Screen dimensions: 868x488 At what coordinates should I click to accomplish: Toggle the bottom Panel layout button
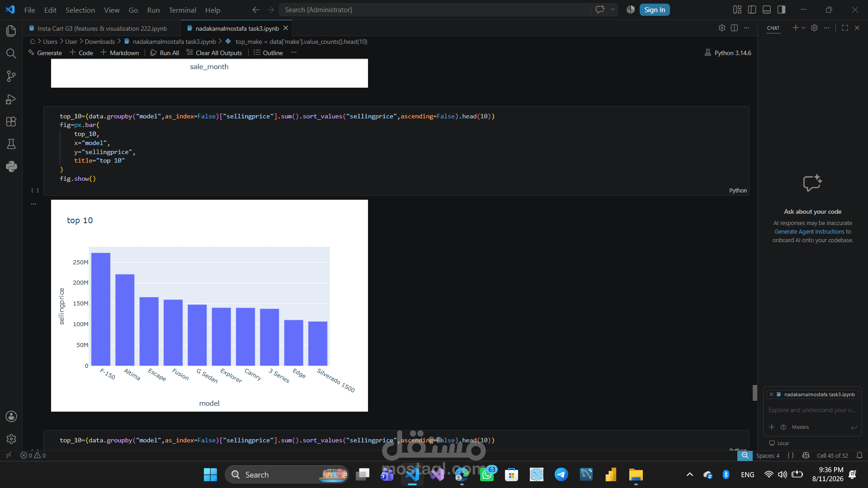click(767, 9)
